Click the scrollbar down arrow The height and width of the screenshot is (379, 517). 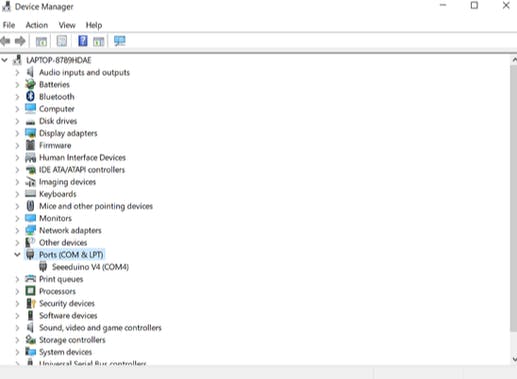(514, 359)
